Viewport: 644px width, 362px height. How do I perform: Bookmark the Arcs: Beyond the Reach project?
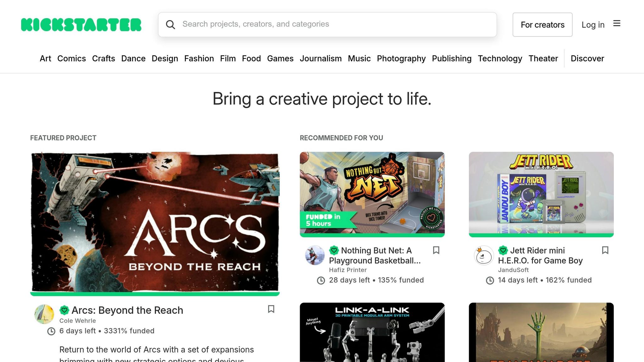271,310
